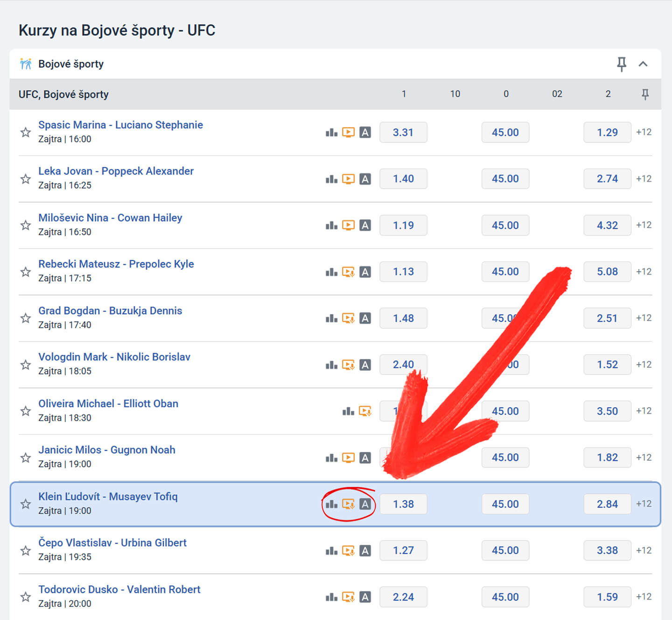The width and height of the screenshot is (672, 620).
Task: Click stream icon in Klein Ľudovít row
Action: pos(348,504)
